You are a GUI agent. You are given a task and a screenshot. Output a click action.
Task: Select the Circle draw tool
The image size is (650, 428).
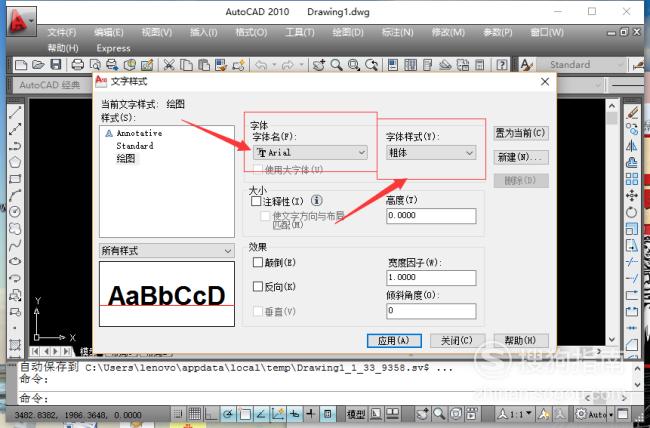coord(15,212)
